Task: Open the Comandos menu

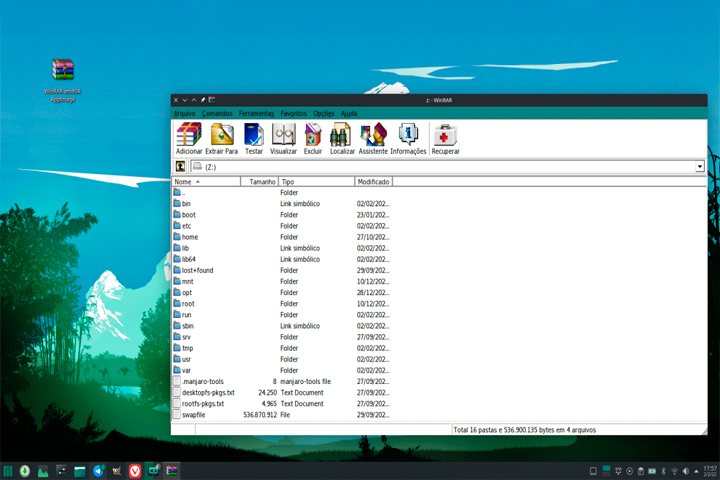Action: [x=217, y=113]
